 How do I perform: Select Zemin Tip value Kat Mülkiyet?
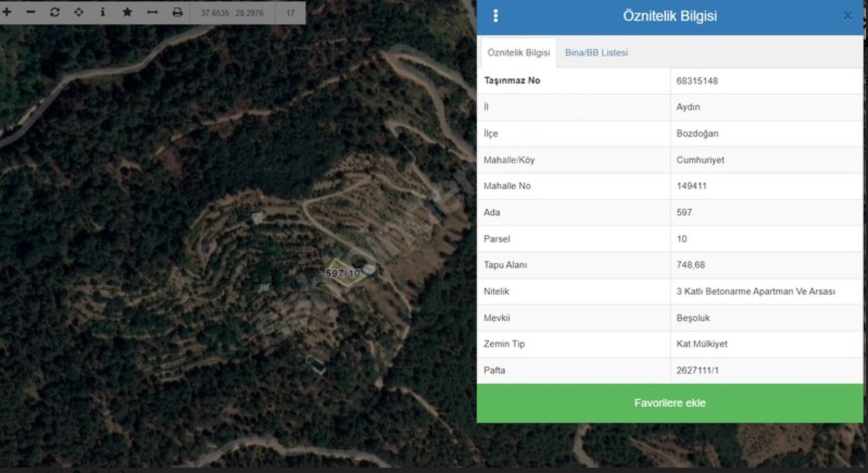pos(702,344)
